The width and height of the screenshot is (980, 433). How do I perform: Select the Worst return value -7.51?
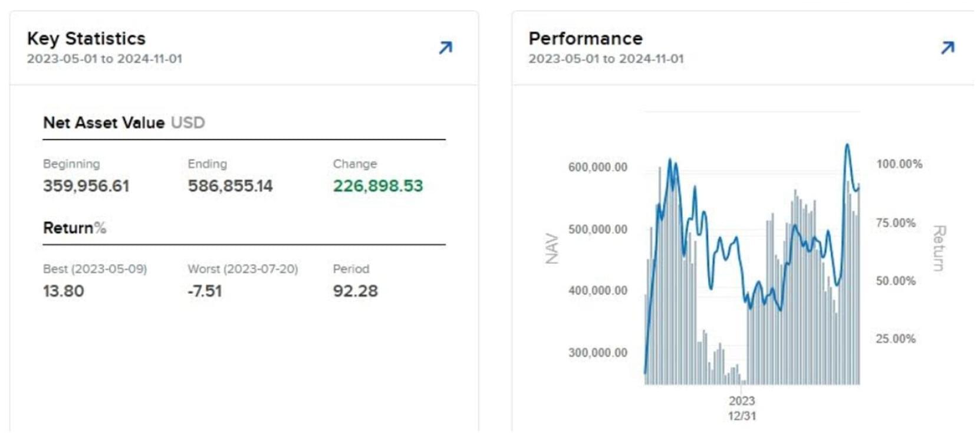tap(205, 291)
